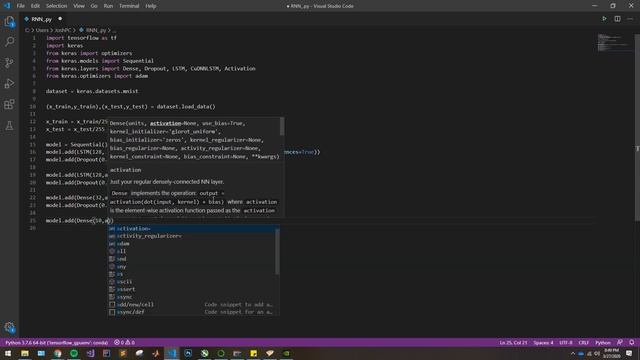Choose any suggestion from list
Screen dimensions: 640x360
[193, 267]
